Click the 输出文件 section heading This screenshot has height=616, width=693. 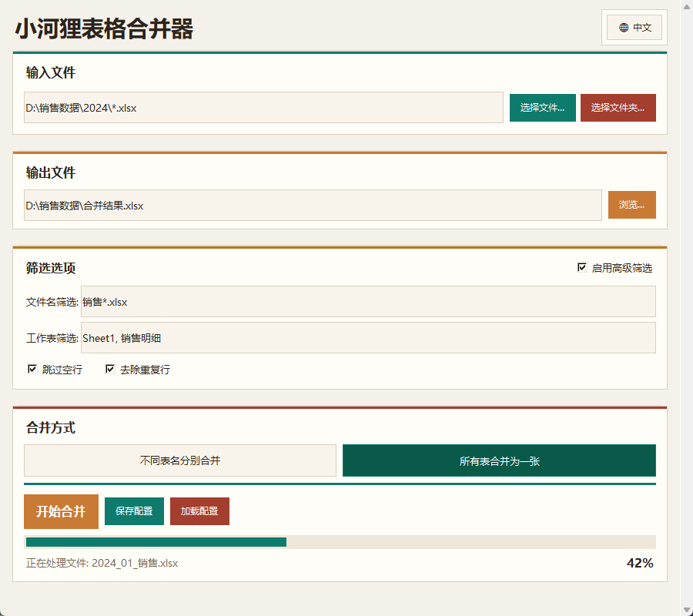coord(50,172)
